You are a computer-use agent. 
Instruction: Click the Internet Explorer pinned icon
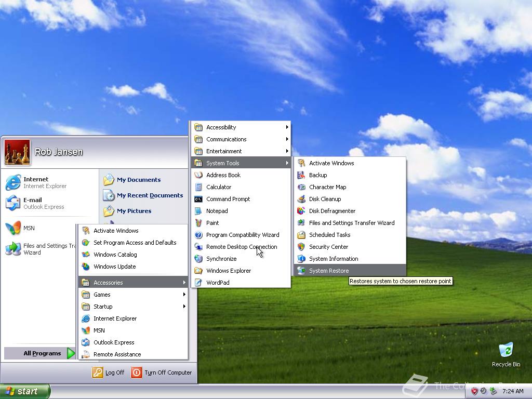13,182
